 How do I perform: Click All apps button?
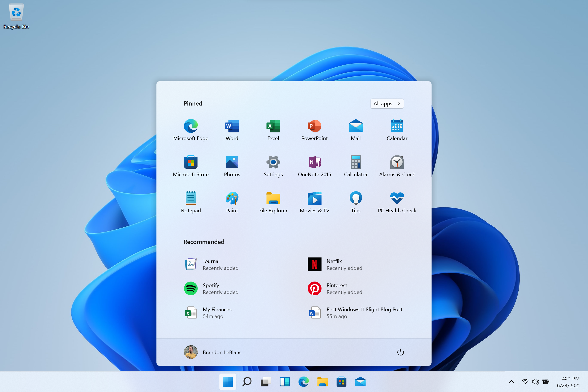386,103
